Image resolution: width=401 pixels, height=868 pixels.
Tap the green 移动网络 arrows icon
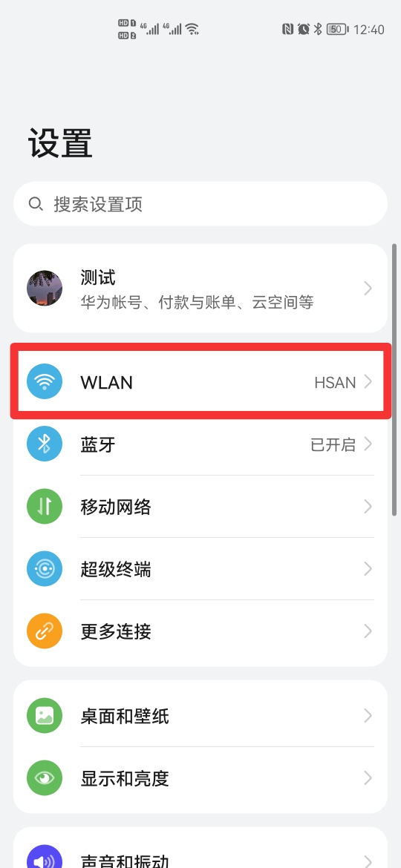[x=45, y=507]
